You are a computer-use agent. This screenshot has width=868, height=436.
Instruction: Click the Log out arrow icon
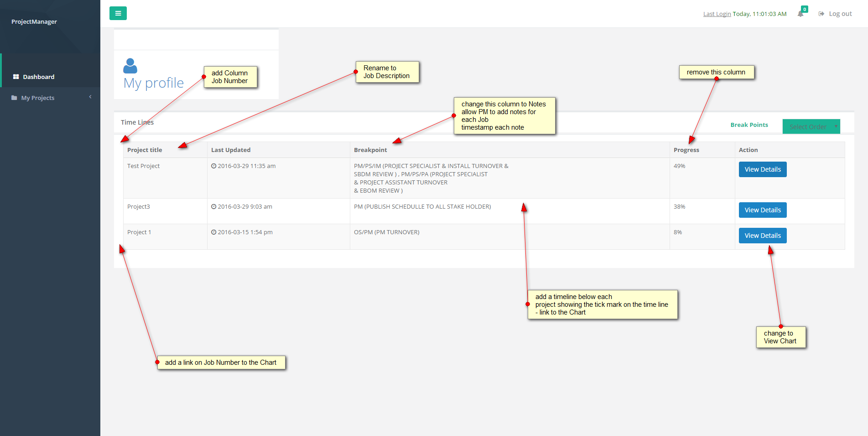(x=821, y=14)
